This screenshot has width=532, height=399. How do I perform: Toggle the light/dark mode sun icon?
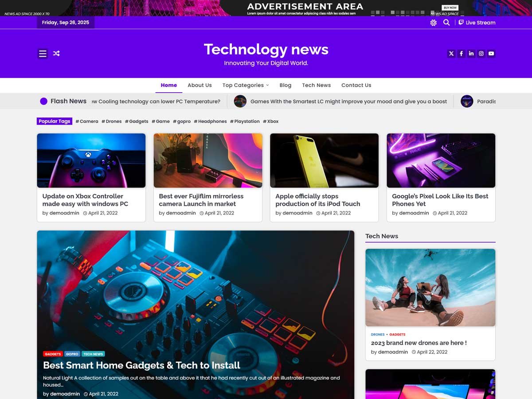pyautogui.click(x=433, y=23)
